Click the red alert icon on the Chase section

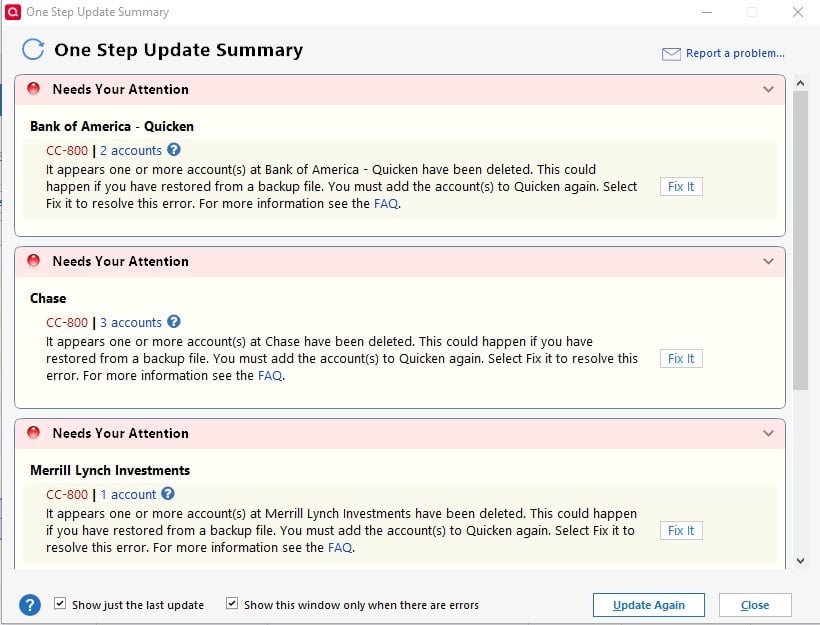33,261
